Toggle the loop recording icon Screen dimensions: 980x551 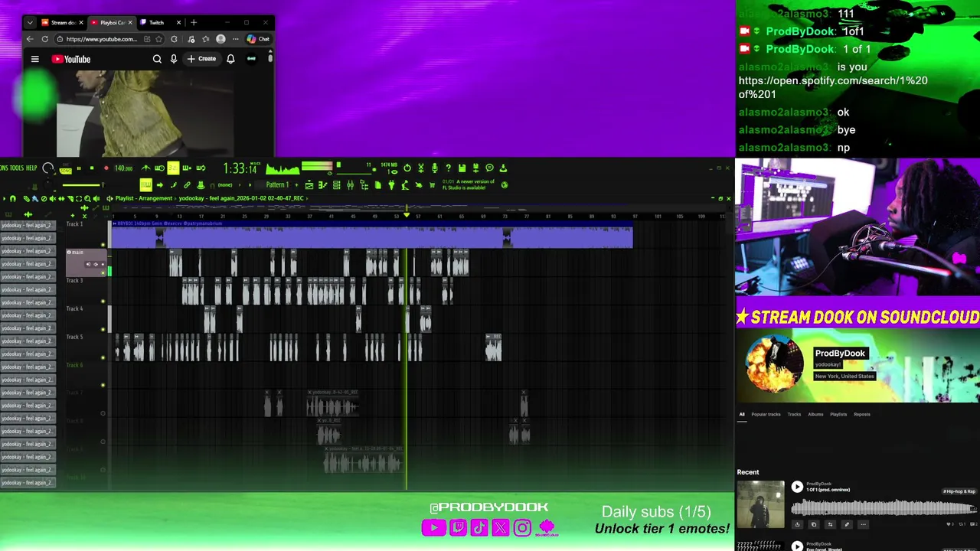click(x=201, y=168)
